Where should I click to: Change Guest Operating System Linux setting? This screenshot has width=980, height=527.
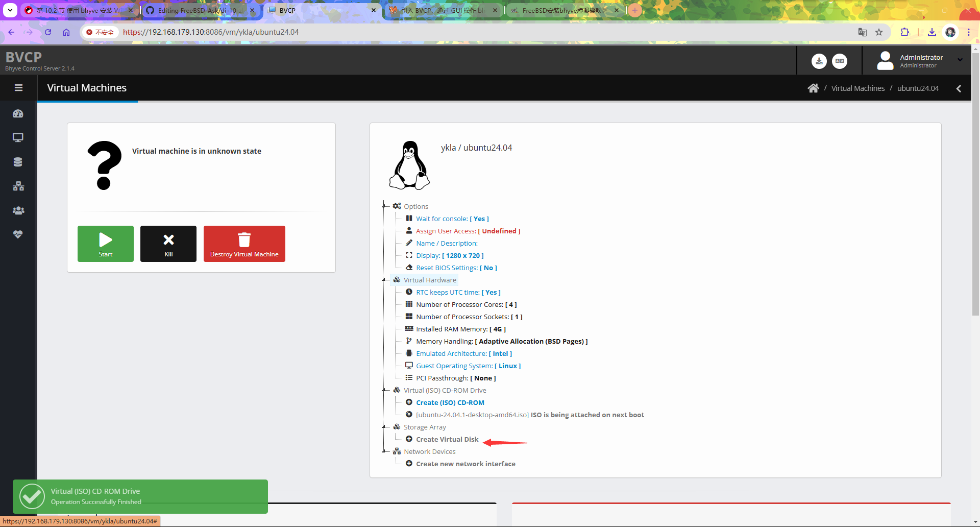[469, 366]
